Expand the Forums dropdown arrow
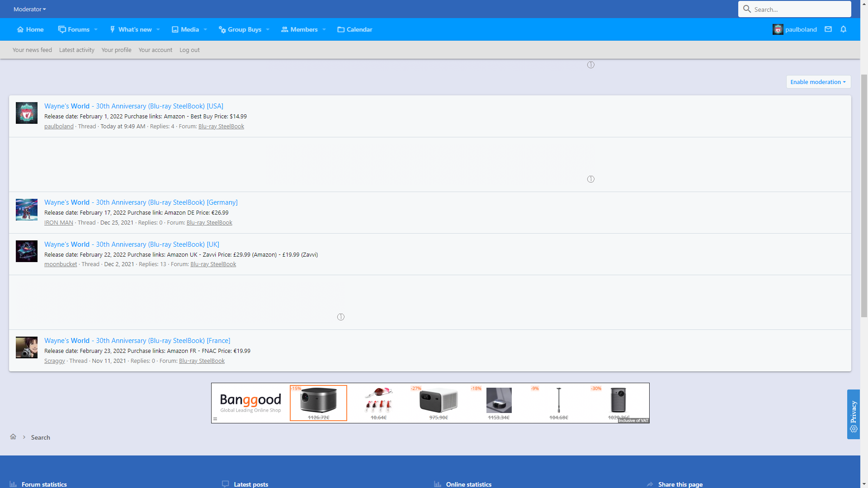 coord(96,29)
